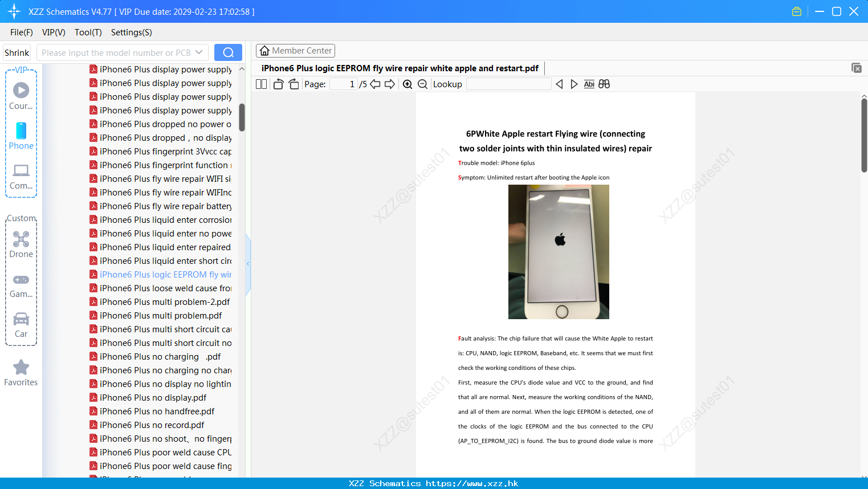Open the Settings(S) menu
This screenshot has height=489, width=868.
(132, 32)
